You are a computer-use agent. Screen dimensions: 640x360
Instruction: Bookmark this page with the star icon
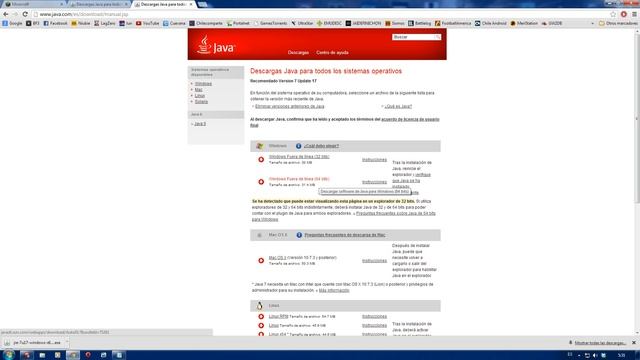(x=613, y=14)
